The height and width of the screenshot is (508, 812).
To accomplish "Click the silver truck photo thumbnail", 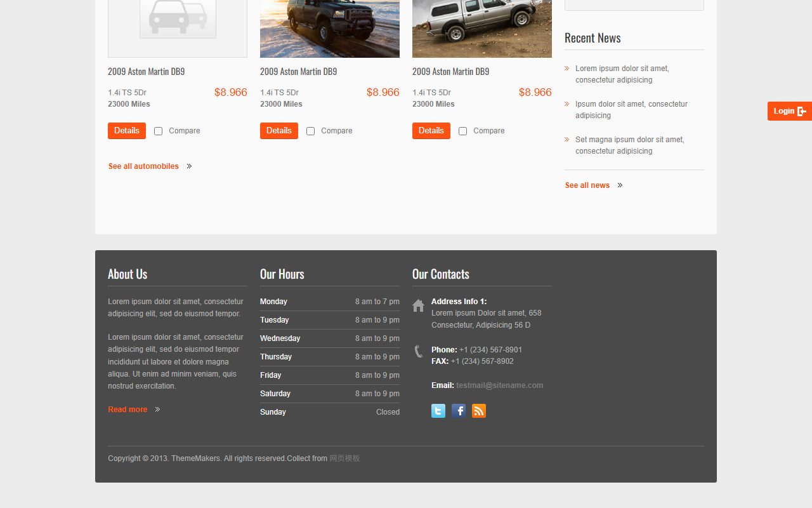I will coord(482,29).
